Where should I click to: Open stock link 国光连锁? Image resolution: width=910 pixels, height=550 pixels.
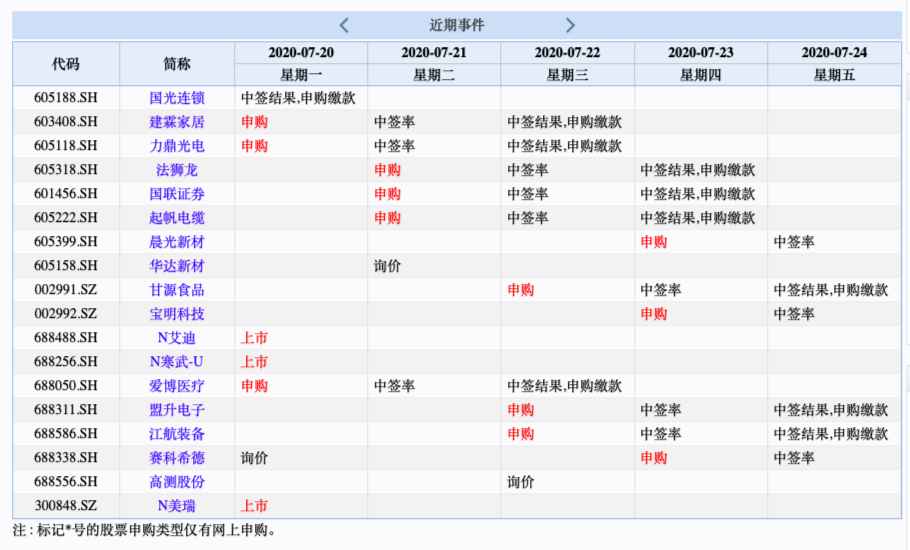(x=177, y=97)
